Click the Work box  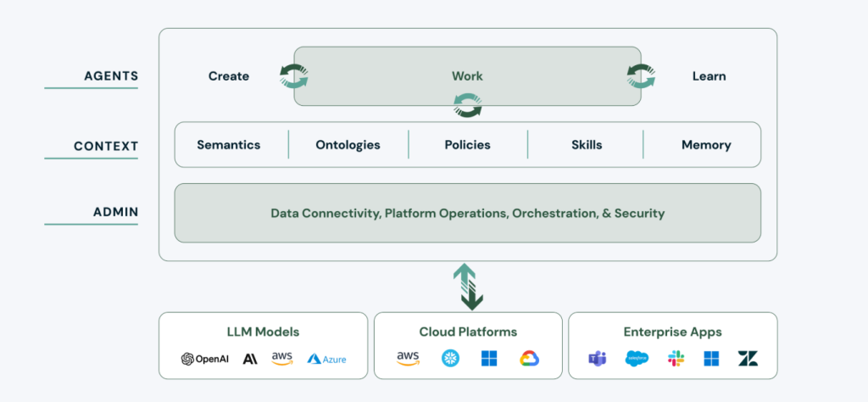467,75
